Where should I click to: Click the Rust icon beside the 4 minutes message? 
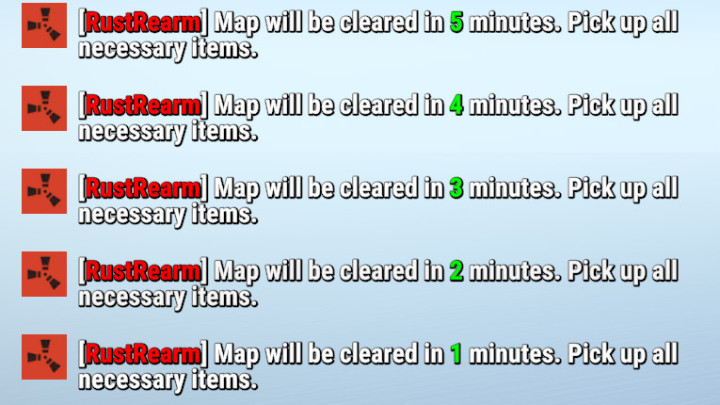(x=44, y=108)
